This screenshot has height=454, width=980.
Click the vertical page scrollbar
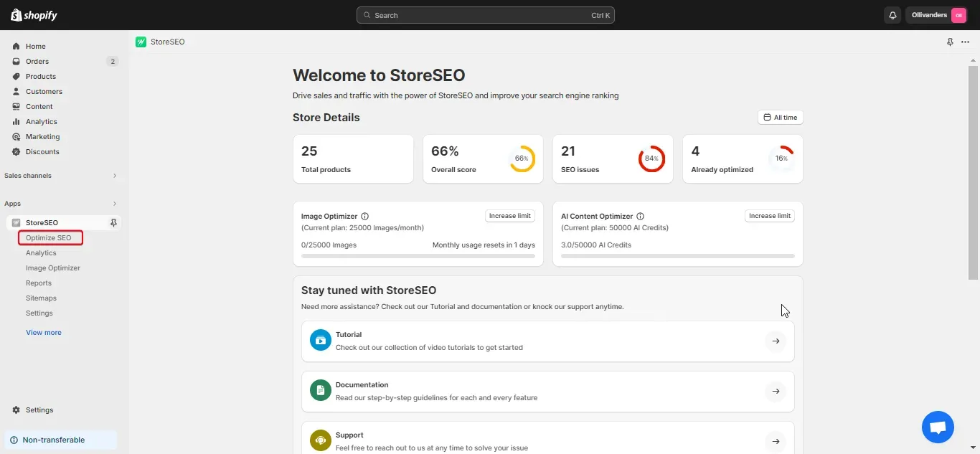point(974,172)
